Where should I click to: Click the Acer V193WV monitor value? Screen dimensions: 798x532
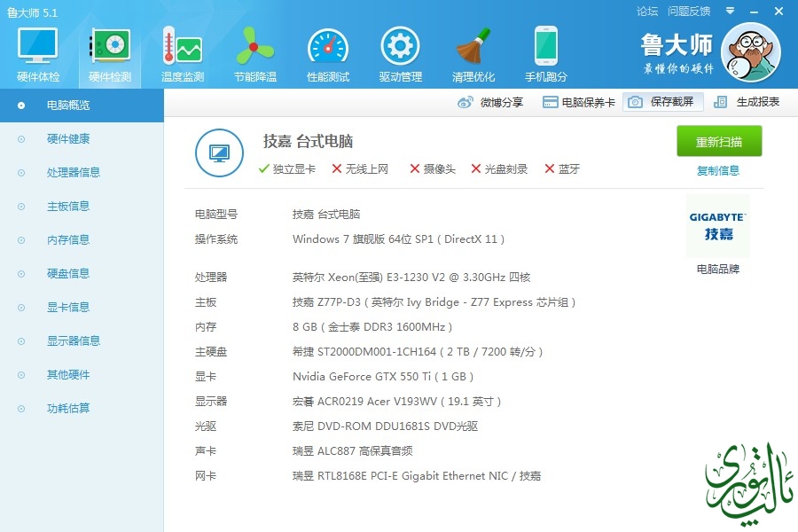coord(397,402)
